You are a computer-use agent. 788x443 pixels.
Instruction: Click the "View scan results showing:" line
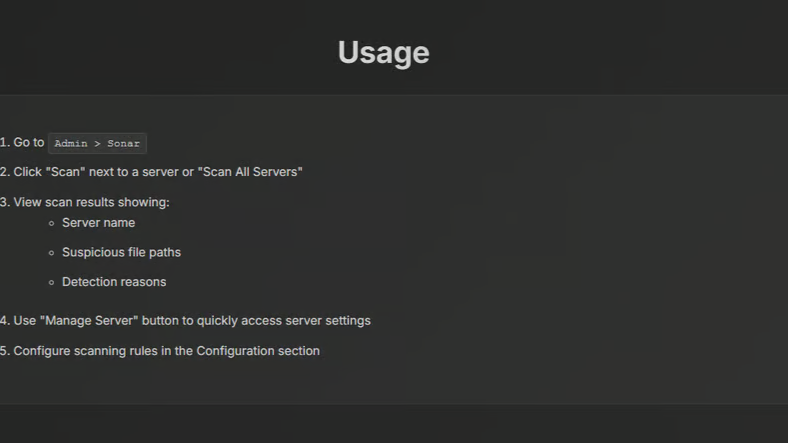[x=91, y=202]
